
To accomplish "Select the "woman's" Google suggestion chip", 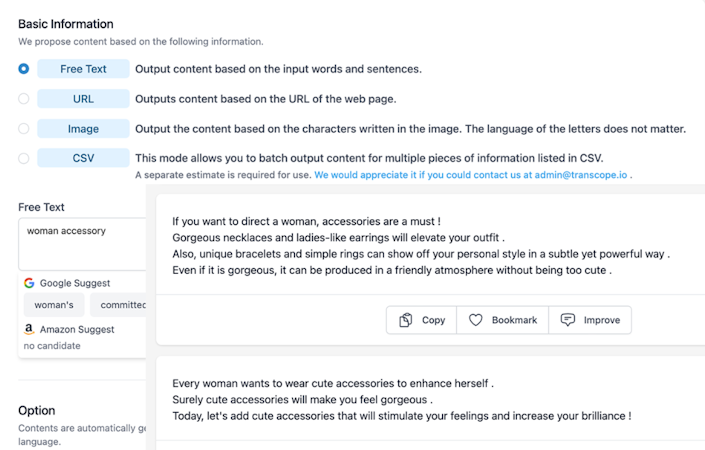I will (54, 305).
